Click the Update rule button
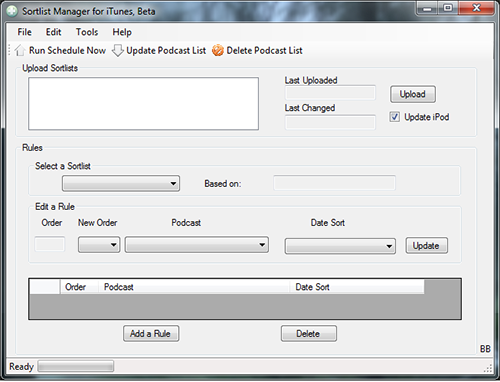This screenshot has width=500, height=382. click(426, 246)
